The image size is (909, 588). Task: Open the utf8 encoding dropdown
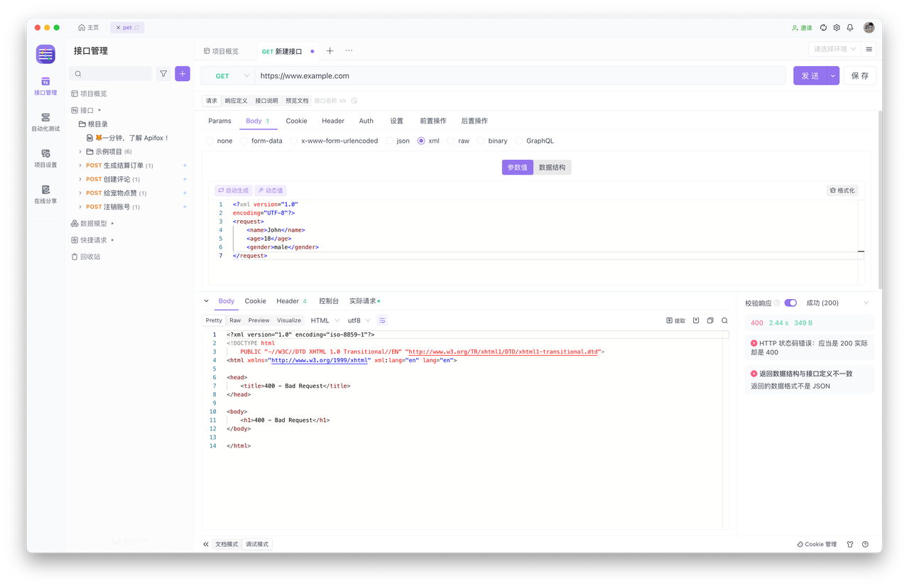tap(359, 320)
